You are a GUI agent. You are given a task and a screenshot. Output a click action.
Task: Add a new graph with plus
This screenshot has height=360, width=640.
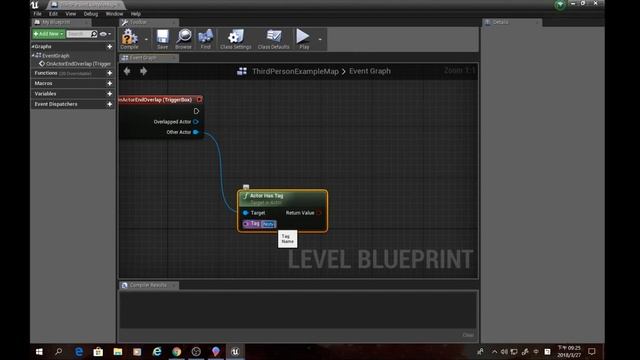pos(109,47)
